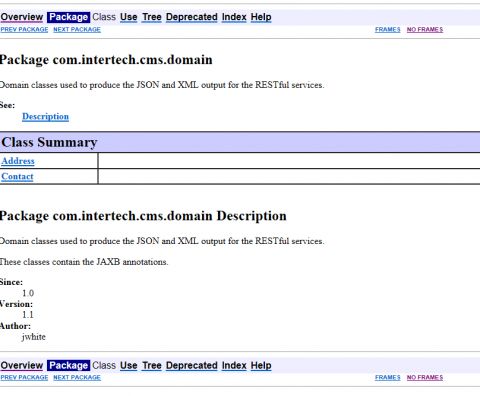Open Tree in the top navigation bar
This screenshot has width=480, height=396.
[x=152, y=17]
